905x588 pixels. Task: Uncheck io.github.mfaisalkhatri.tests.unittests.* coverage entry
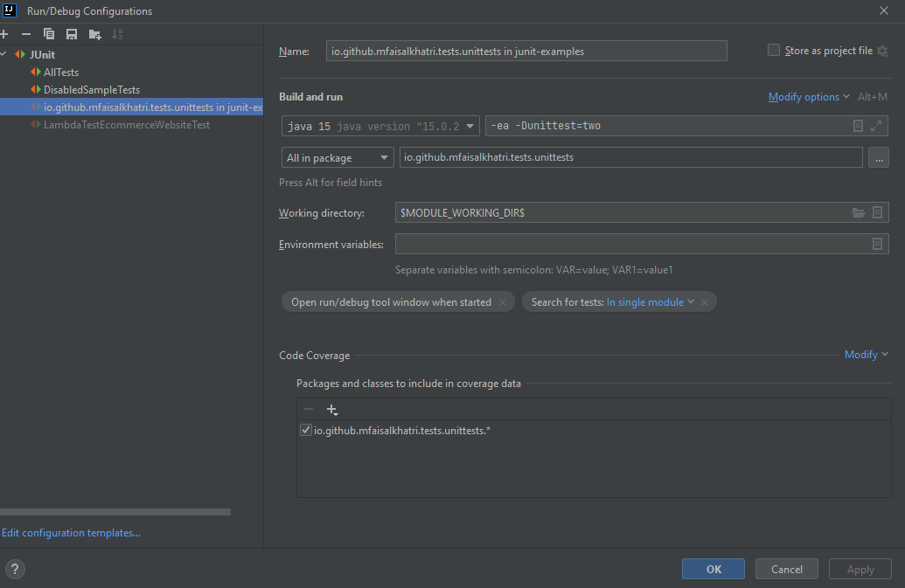tap(305, 430)
